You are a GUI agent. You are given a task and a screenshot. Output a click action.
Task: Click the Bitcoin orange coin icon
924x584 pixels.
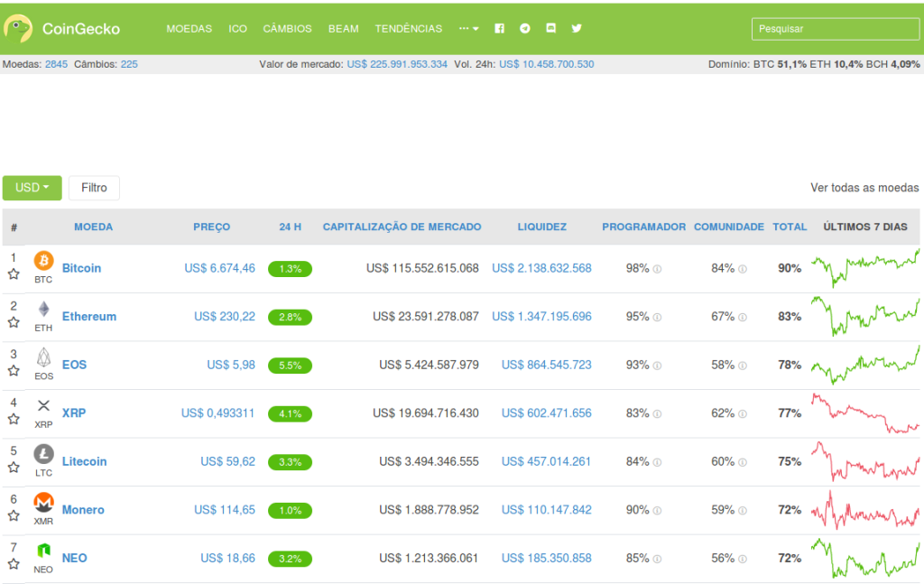(x=43, y=261)
